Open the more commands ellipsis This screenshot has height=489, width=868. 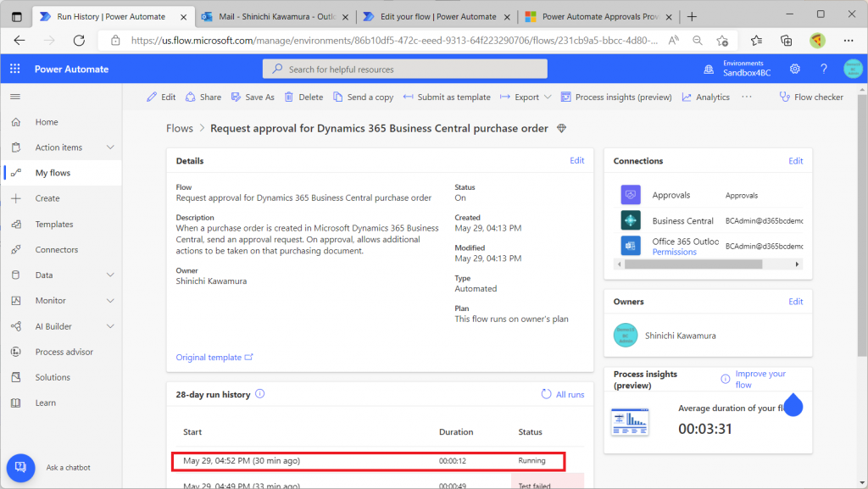(747, 97)
